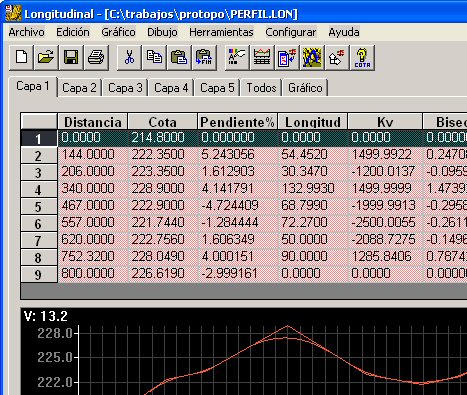This screenshot has width=467, height=395.
Task: Open the Herramientas menu
Action: point(221,32)
